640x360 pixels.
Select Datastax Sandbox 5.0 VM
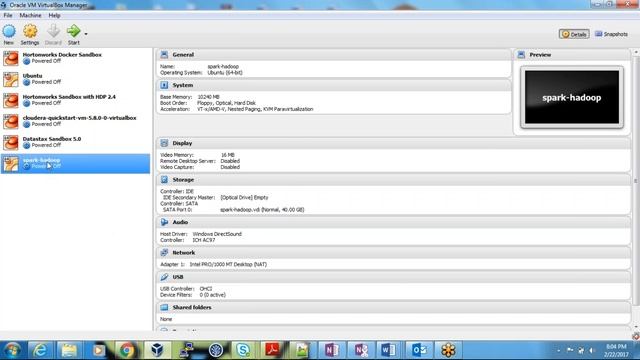click(76, 142)
